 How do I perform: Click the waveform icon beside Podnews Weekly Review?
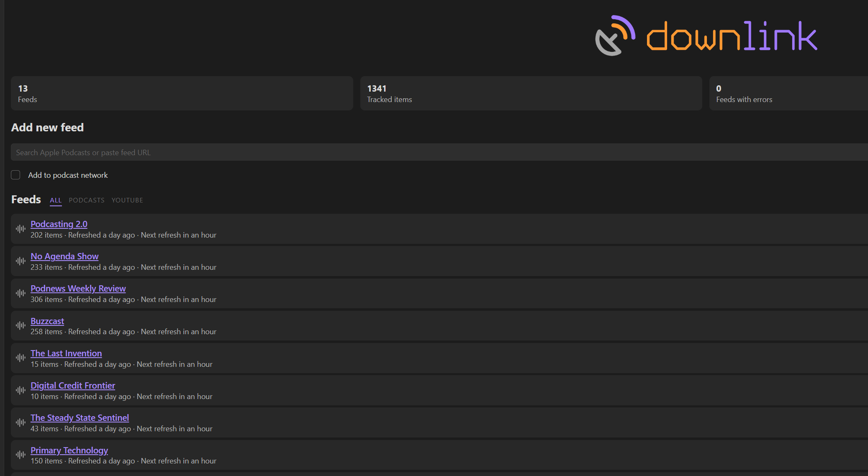pyautogui.click(x=21, y=293)
